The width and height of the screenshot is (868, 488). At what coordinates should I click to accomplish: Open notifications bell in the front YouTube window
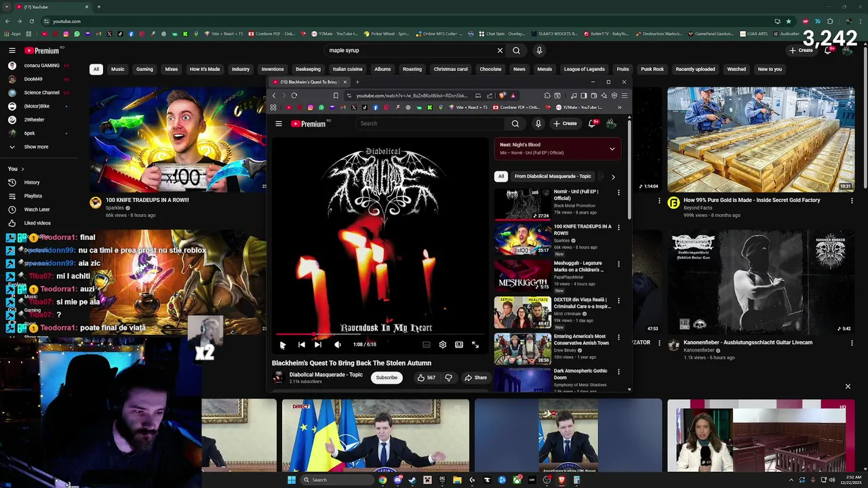(592, 123)
